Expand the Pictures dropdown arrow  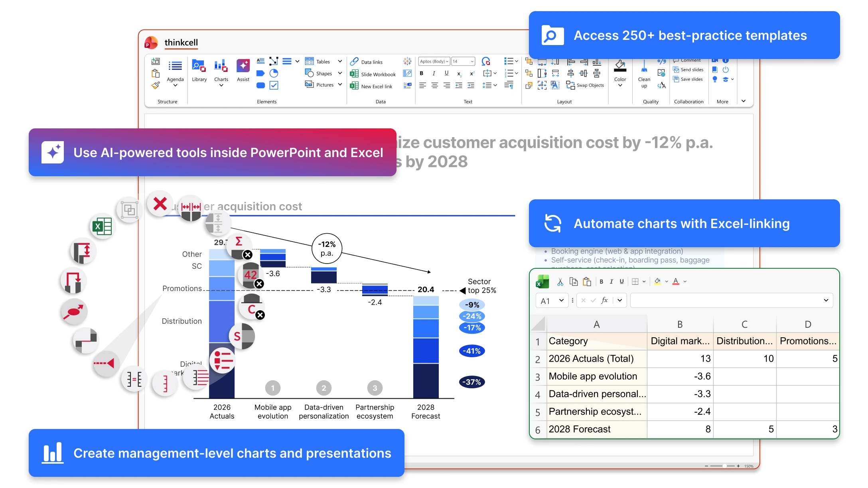click(340, 85)
